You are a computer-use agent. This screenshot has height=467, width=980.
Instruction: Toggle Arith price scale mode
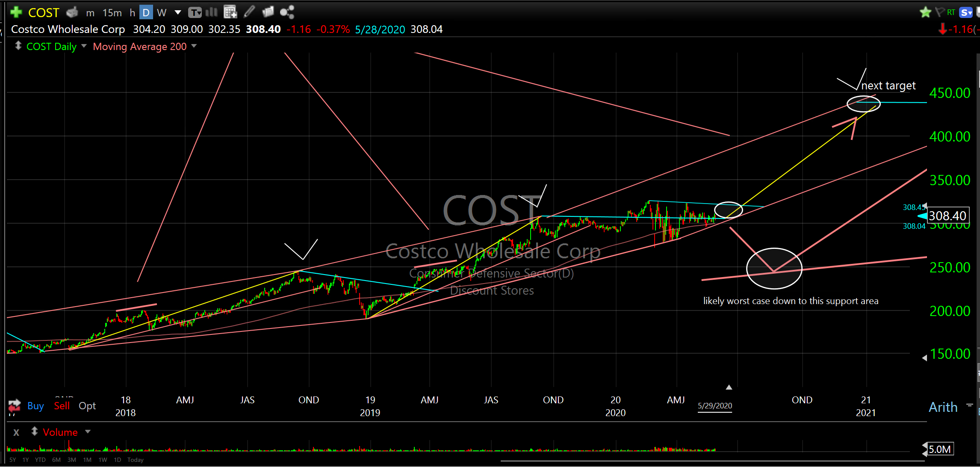coord(943,407)
